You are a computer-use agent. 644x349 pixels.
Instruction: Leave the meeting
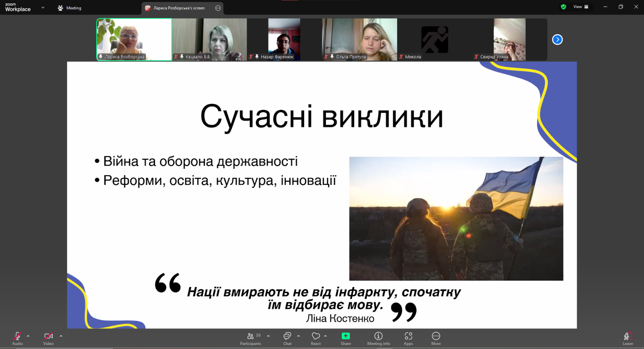[628, 338]
